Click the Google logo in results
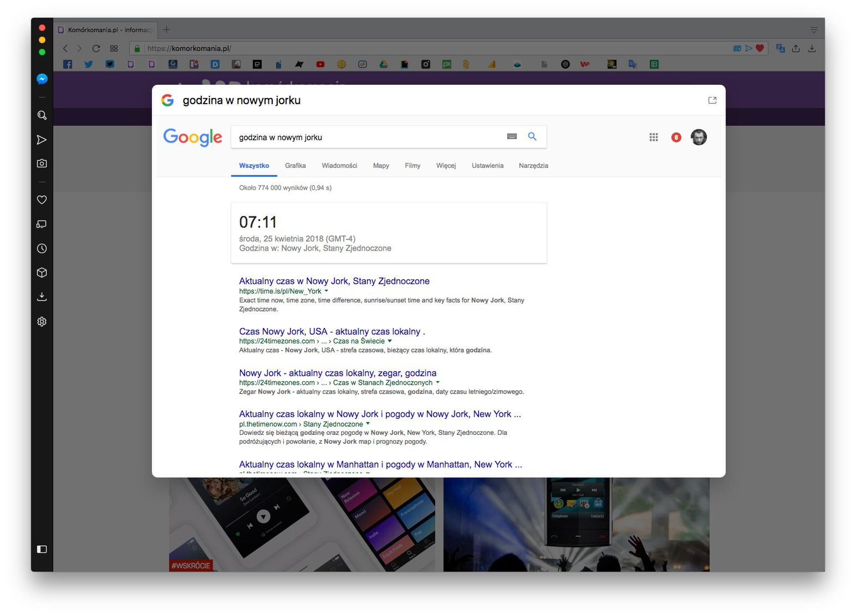The width and height of the screenshot is (856, 616). [192, 137]
